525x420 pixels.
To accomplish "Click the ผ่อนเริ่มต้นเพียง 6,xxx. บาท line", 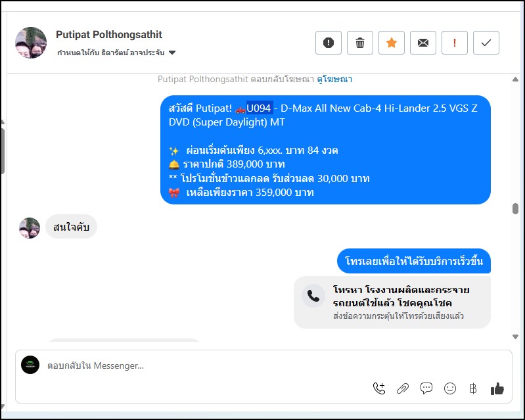I will pos(254,150).
